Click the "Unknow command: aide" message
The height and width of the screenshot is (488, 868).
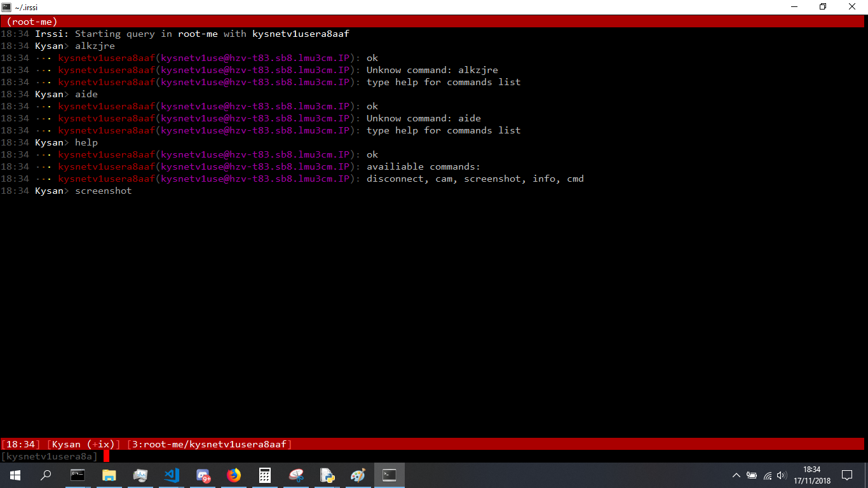tap(424, 118)
